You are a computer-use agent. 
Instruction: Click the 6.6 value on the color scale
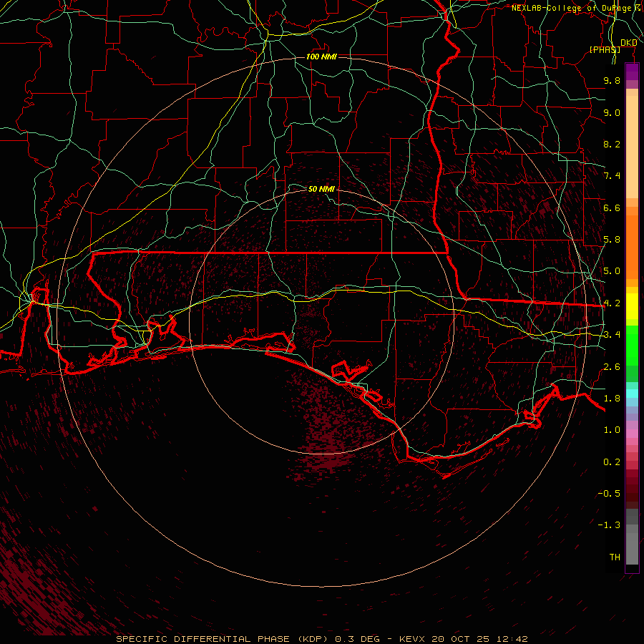[x=612, y=208]
